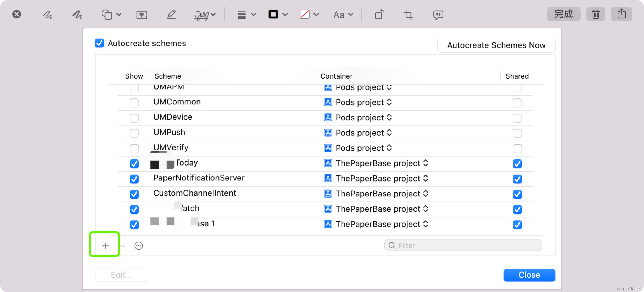Click the speech bubble description icon
Image resolution: width=644 pixels, height=292 pixels.
point(438,15)
